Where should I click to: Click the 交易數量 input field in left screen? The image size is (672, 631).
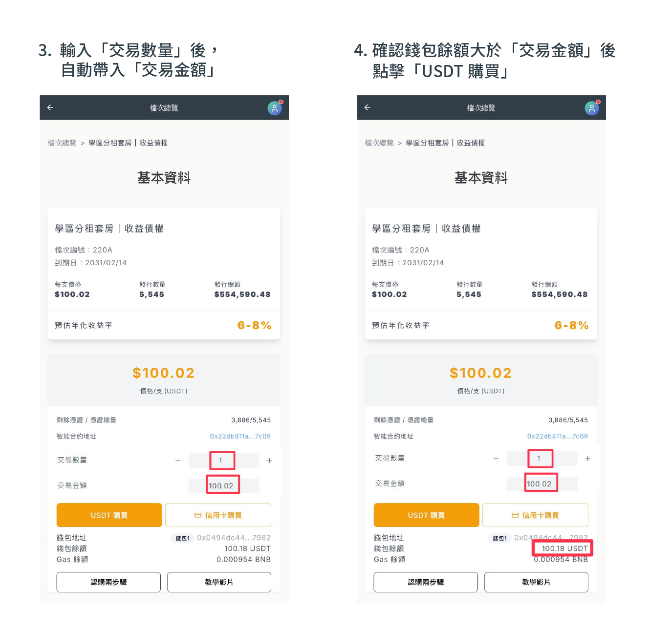223,460
